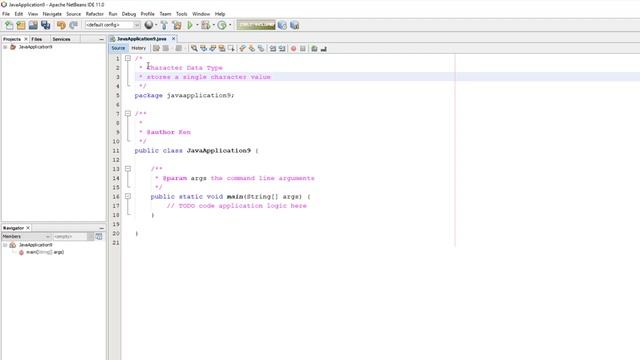The image size is (640, 360).
Task: Click the Toggle Bookmark editor icon
Action: pyautogui.click(x=261, y=49)
